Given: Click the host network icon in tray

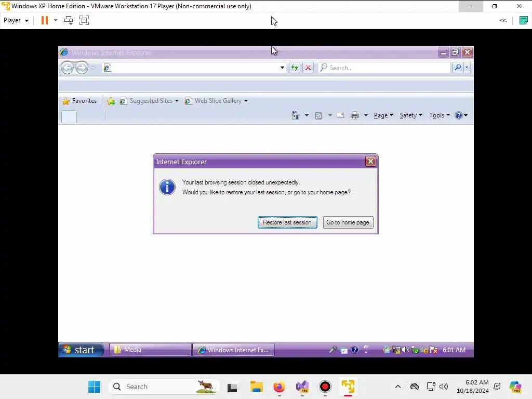Looking at the screenshot, I should [x=431, y=387].
